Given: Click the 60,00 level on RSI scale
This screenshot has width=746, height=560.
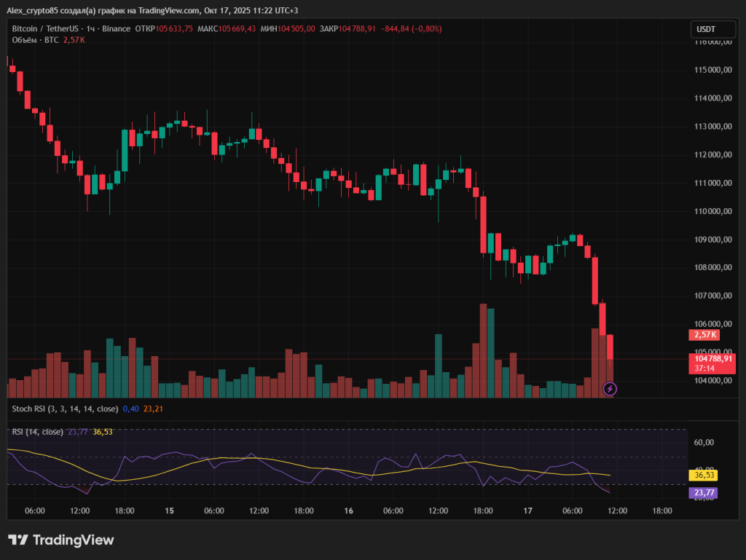Looking at the screenshot, I should point(704,443).
